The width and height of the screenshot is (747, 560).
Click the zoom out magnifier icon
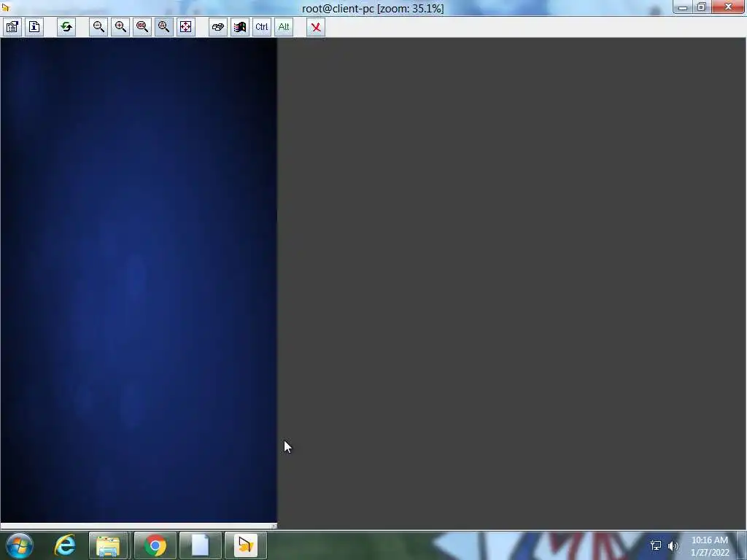tap(98, 27)
